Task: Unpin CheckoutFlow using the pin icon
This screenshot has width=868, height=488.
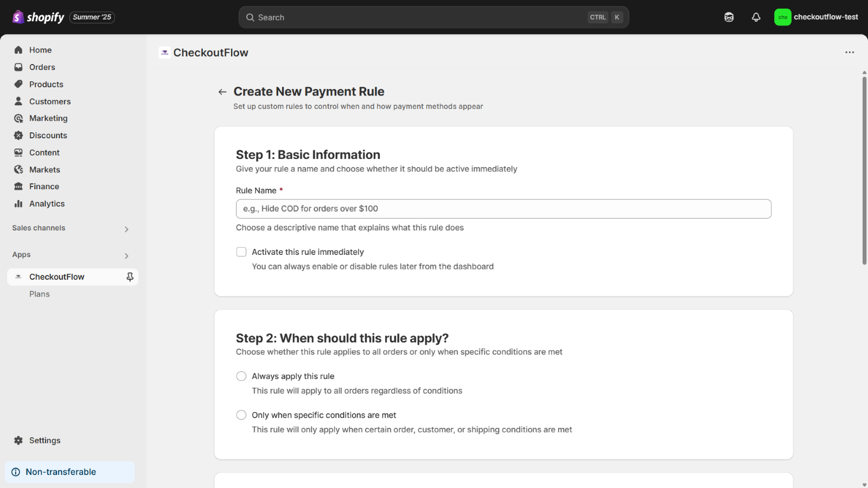Action: pos(130,277)
